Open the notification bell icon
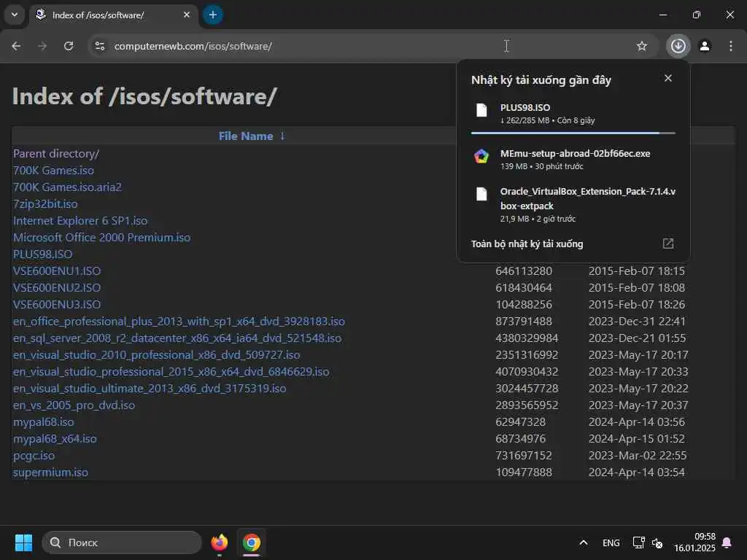The width and height of the screenshot is (747, 560). point(727,542)
